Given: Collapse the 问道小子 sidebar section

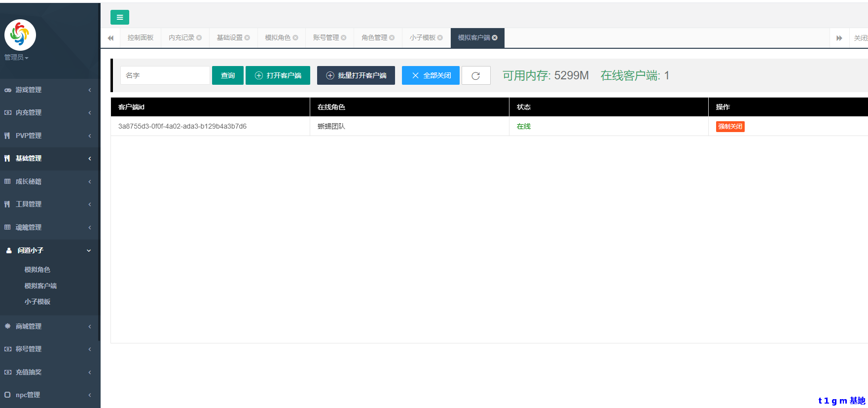Looking at the screenshot, I should coord(48,250).
